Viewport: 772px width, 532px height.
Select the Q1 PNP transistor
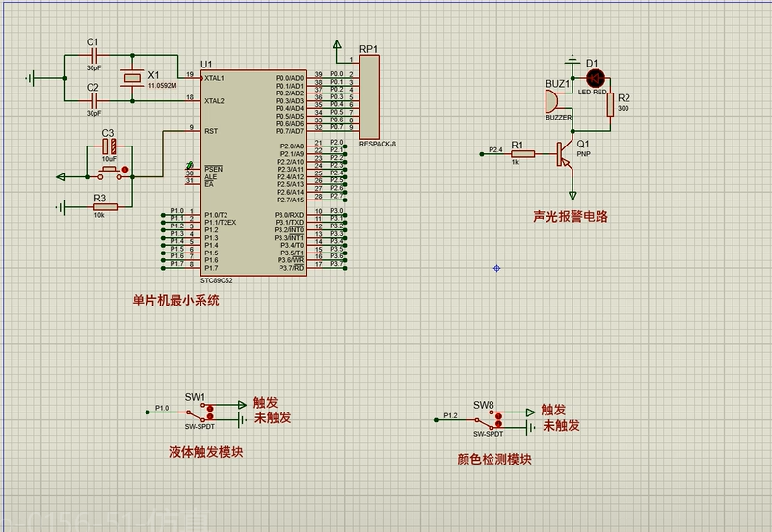pyautogui.click(x=564, y=152)
